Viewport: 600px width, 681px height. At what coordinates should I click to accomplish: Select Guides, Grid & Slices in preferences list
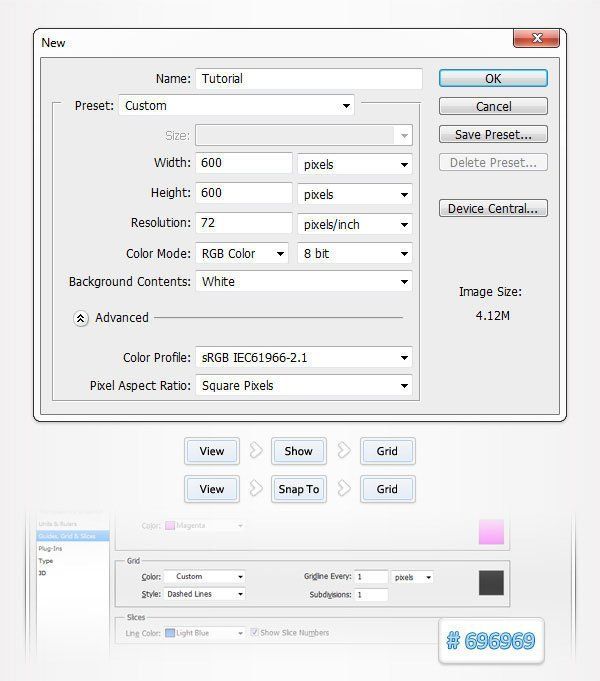[73, 536]
